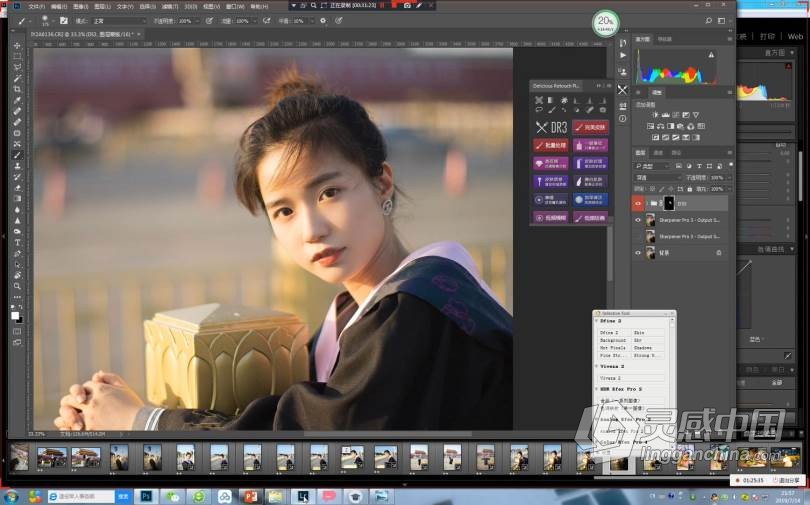Image resolution: width=810 pixels, height=505 pixels.
Task: Add a Curves adjustment layer
Action: (676, 115)
